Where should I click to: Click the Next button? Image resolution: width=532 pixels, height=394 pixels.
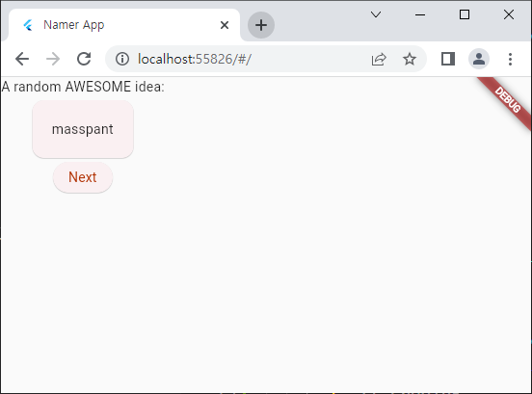pos(83,177)
